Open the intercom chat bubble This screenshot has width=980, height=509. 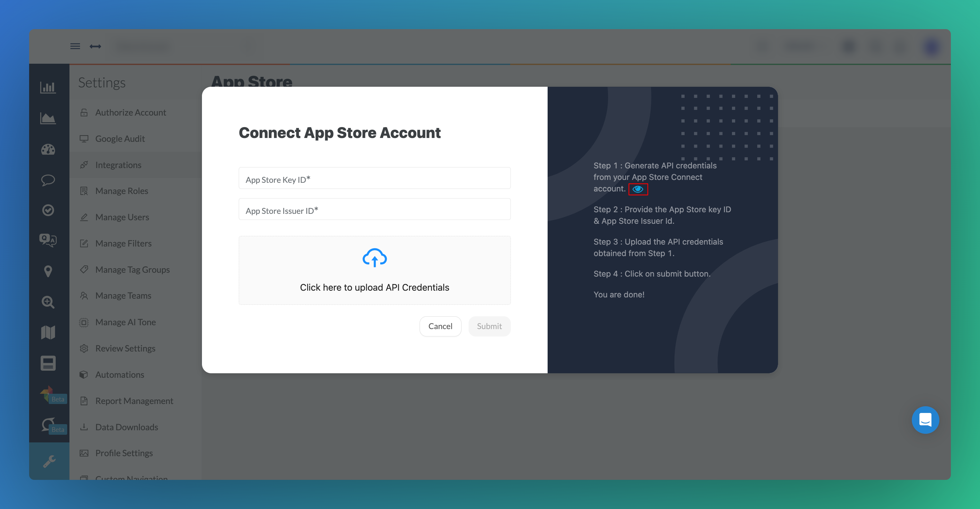click(x=925, y=420)
